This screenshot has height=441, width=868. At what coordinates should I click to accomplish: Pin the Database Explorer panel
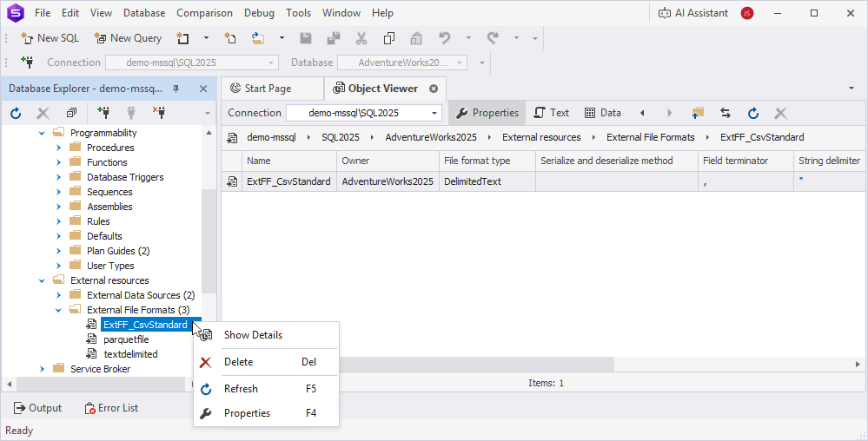click(x=176, y=89)
